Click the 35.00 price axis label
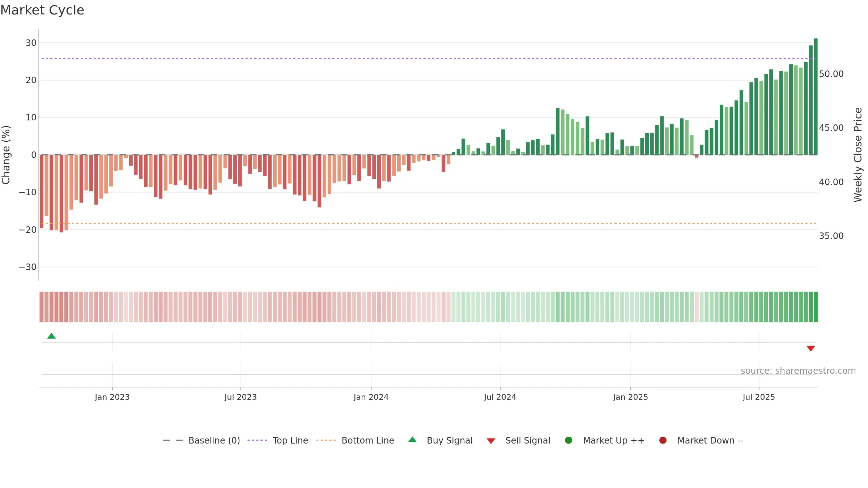The image size is (868, 488). pos(831,236)
